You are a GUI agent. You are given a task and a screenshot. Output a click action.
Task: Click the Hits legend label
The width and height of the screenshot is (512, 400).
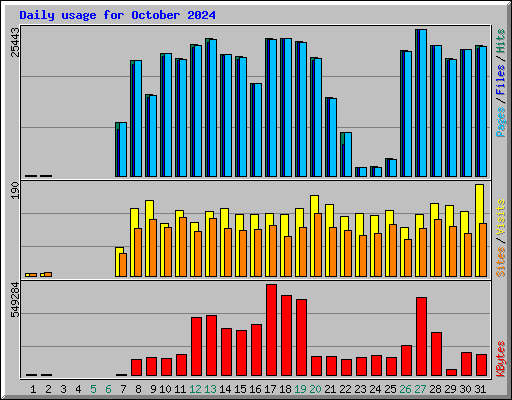[x=500, y=41]
